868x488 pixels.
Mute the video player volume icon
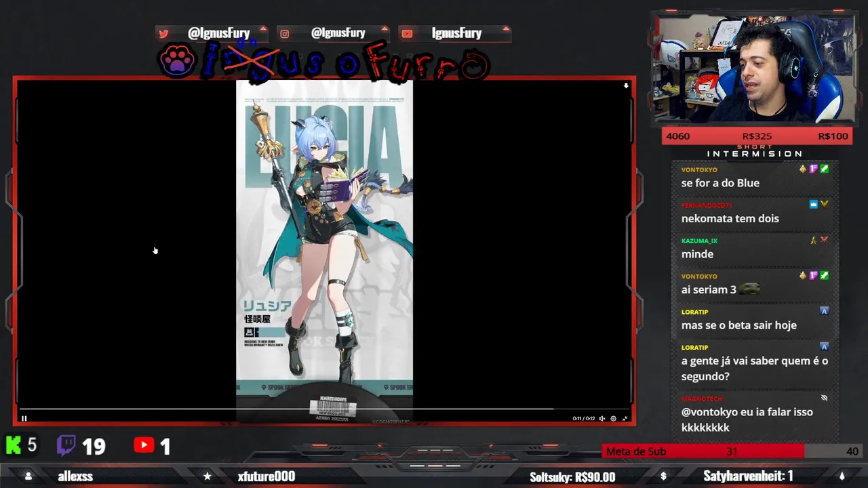601,418
